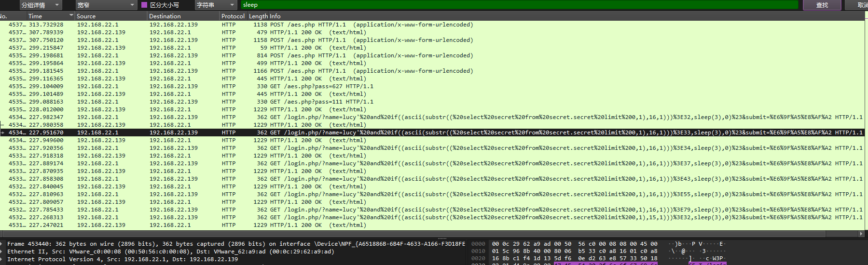This screenshot has height=265, width=868.
Task: Click the Protocol column header
Action: (233, 16)
